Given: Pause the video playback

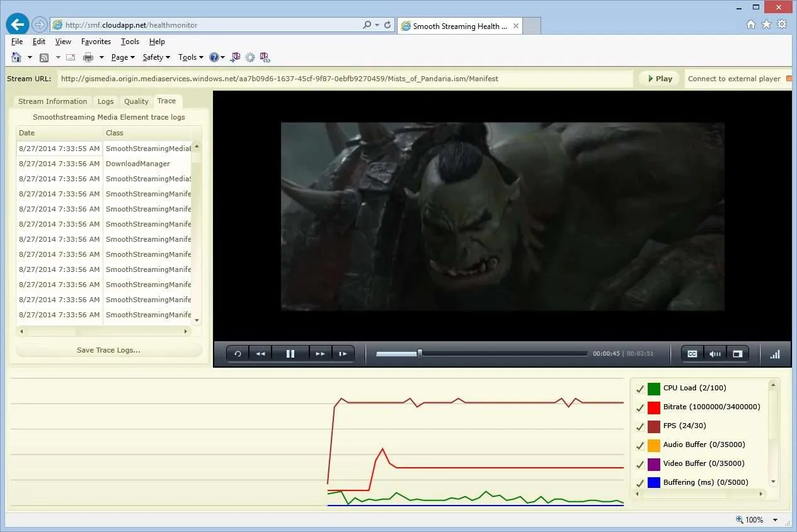Looking at the screenshot, I should (x=290, y=354).
